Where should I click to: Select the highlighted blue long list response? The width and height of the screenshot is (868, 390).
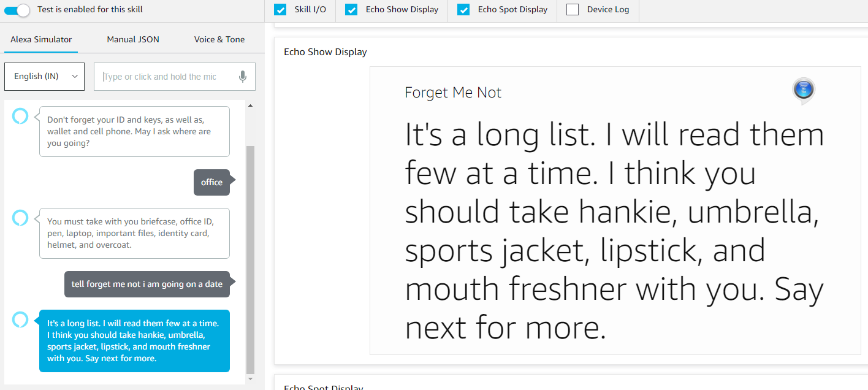pyautogui.click(x=134, y=340)
